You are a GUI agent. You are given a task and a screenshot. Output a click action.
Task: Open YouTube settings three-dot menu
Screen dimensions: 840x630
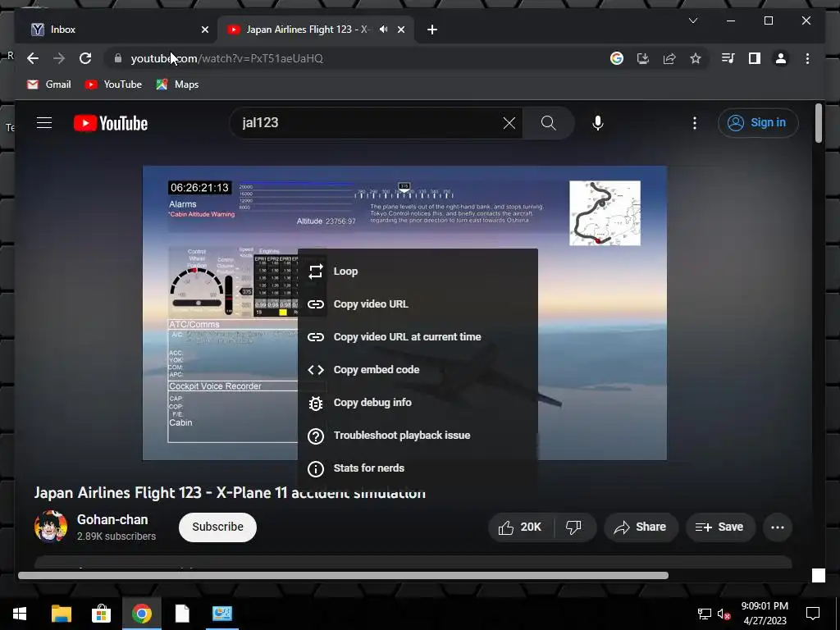[695, 123]
